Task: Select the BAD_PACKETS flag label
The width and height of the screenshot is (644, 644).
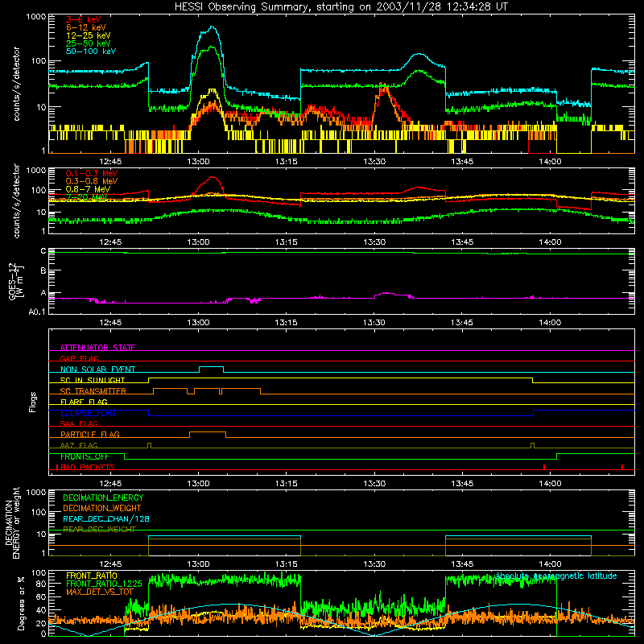Action: point(86,467)
